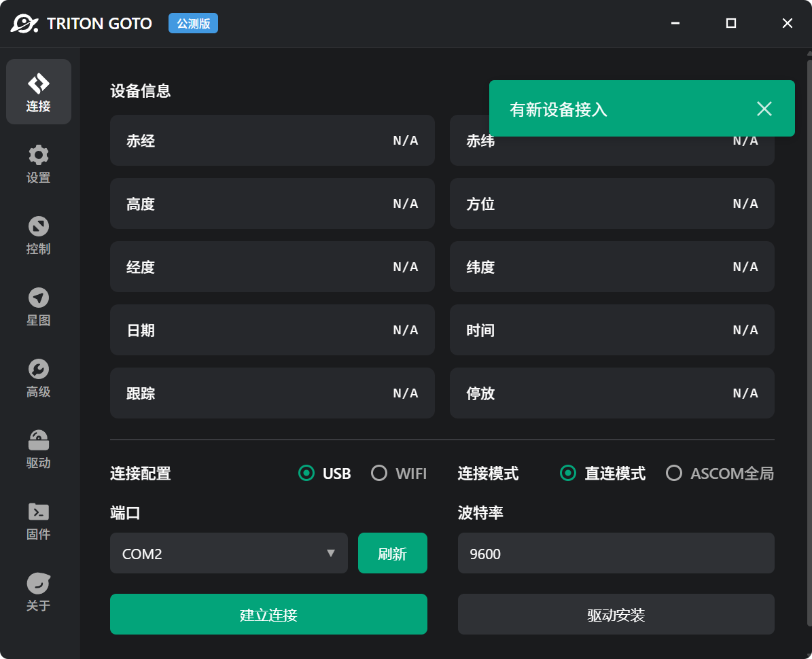
Task: Open the COM2 port dropdown
Action: pos(229,553)
